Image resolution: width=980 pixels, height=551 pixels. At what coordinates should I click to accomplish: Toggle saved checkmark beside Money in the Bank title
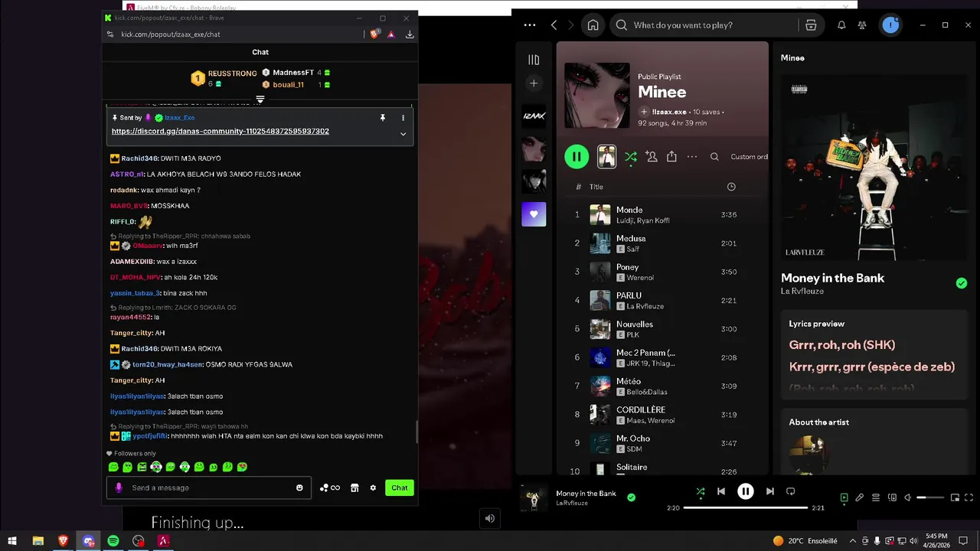tap(962, 283)
